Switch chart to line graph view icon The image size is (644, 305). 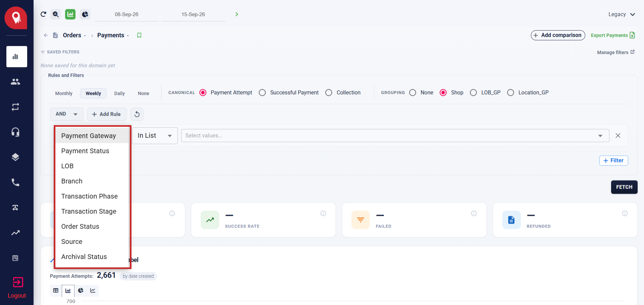point(93,291)
